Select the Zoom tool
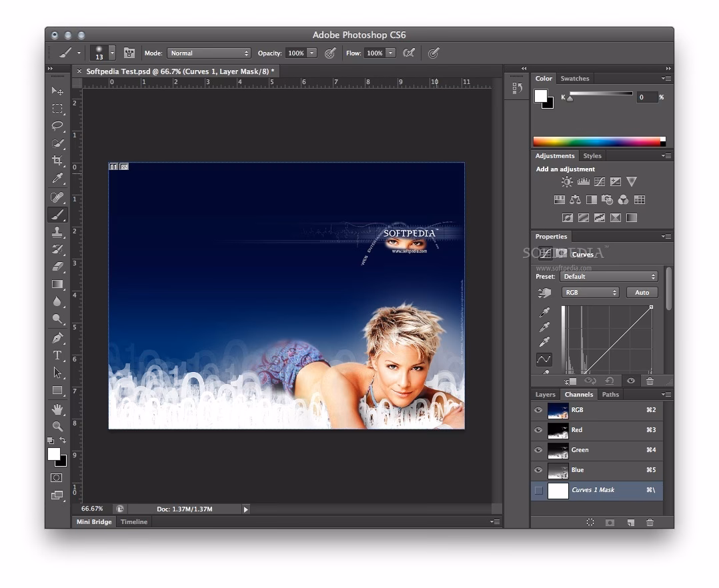Image resolution: width=719 pixels, height=588 pixels. pos(57,427)
